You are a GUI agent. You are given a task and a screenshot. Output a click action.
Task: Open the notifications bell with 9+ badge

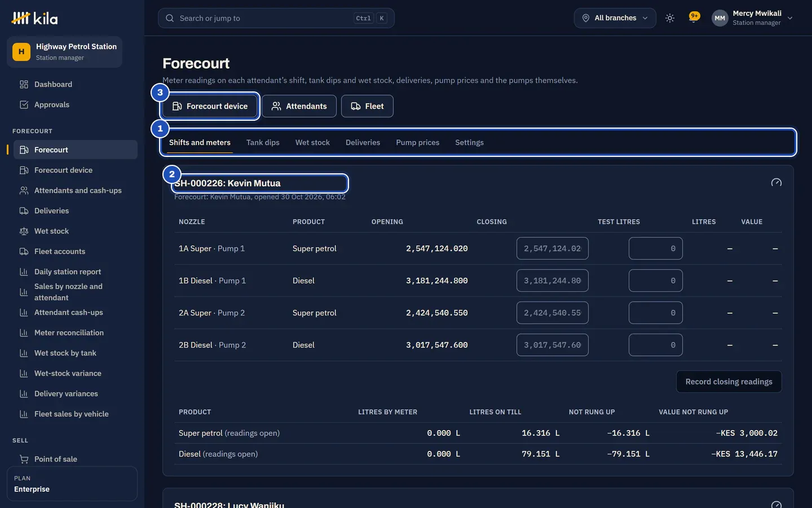coord(694,17)
